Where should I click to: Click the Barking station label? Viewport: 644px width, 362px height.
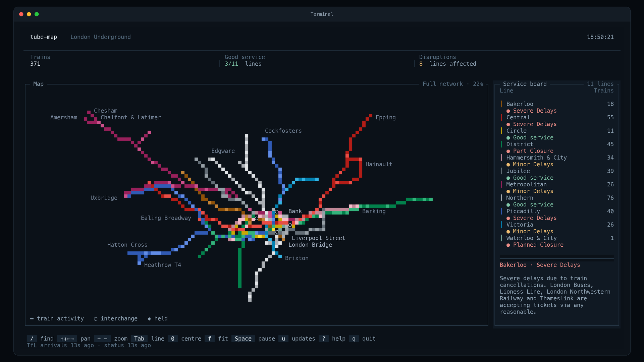click(374, 211)
